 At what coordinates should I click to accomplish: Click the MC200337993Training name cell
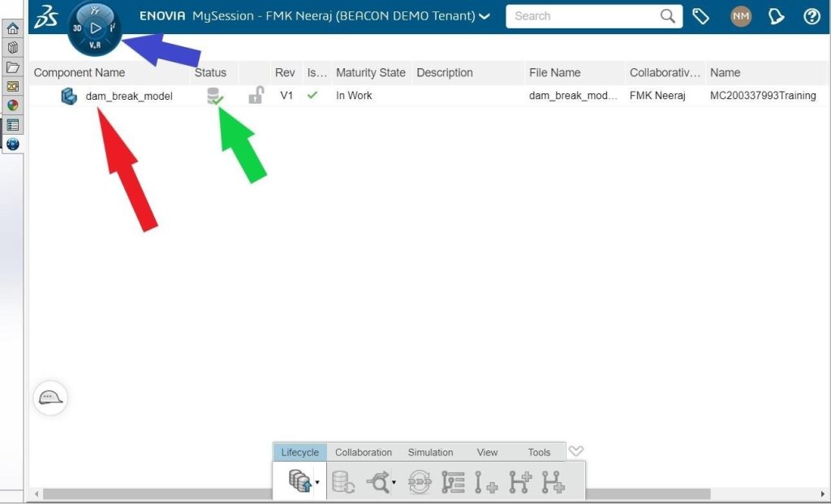coord(763,96)
